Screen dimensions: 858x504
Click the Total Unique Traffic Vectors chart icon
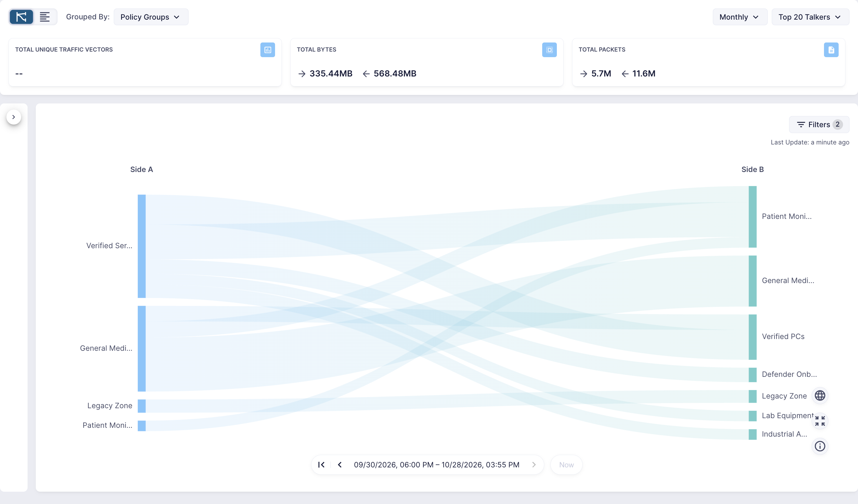pyautogui.click(x=268, y=50)
